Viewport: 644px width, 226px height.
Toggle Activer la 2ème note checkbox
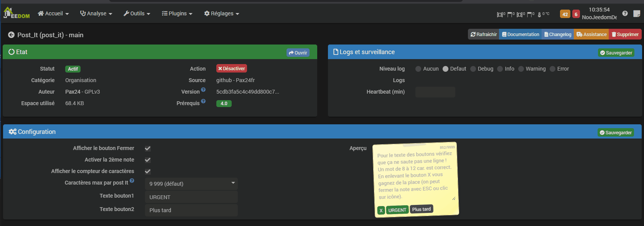[x=148, y=160]
